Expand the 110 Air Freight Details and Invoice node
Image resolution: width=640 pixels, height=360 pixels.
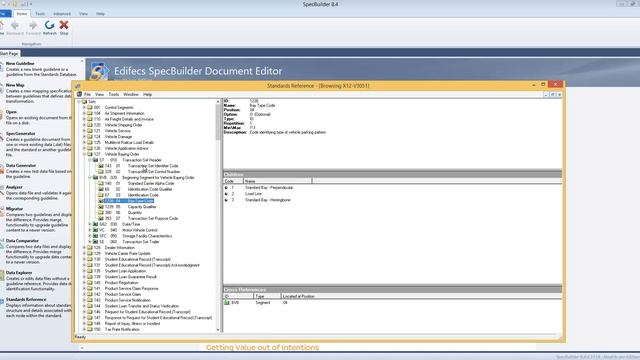[x=84, y=119]
